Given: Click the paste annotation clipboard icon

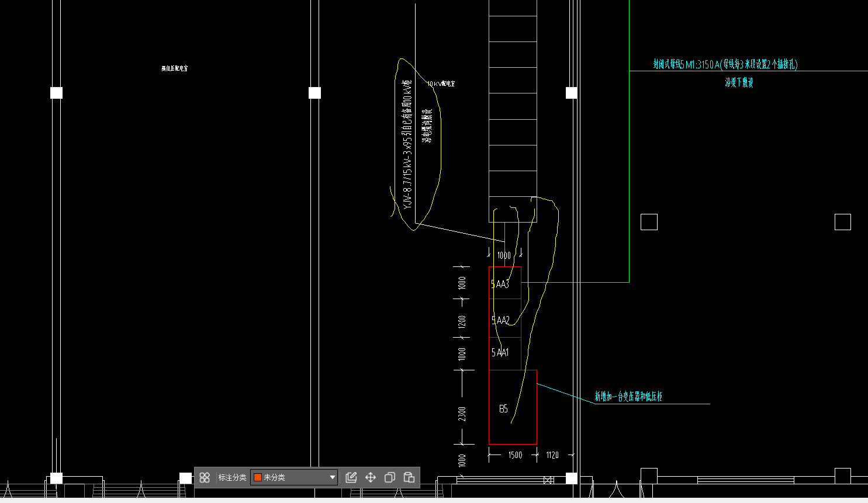Looking at the screenshot, I should coord(409,477).
